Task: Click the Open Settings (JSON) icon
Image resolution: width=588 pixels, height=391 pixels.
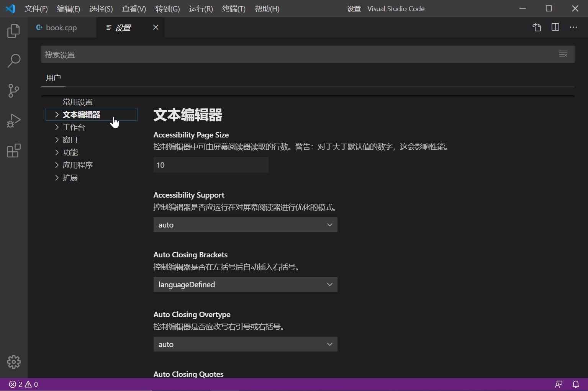Action: point(537,27)
